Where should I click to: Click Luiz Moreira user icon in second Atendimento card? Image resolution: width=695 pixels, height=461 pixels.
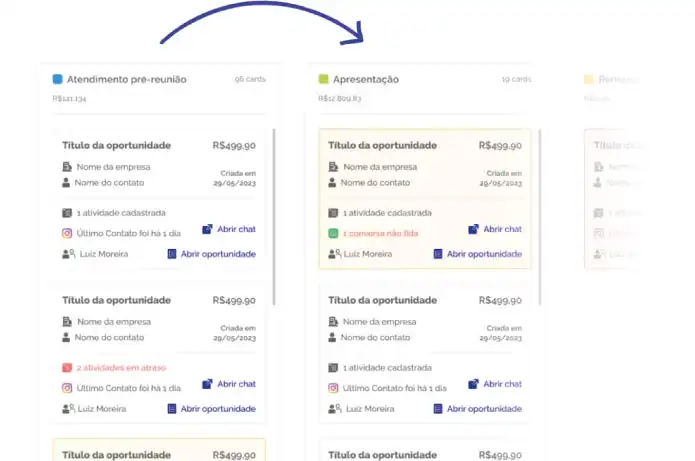coord(68,409)
